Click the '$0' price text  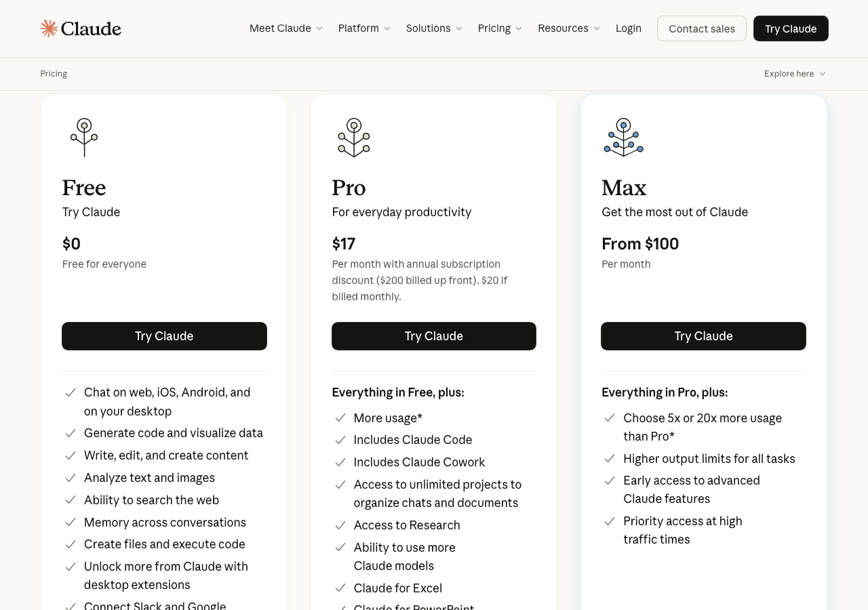coord(71,244)
